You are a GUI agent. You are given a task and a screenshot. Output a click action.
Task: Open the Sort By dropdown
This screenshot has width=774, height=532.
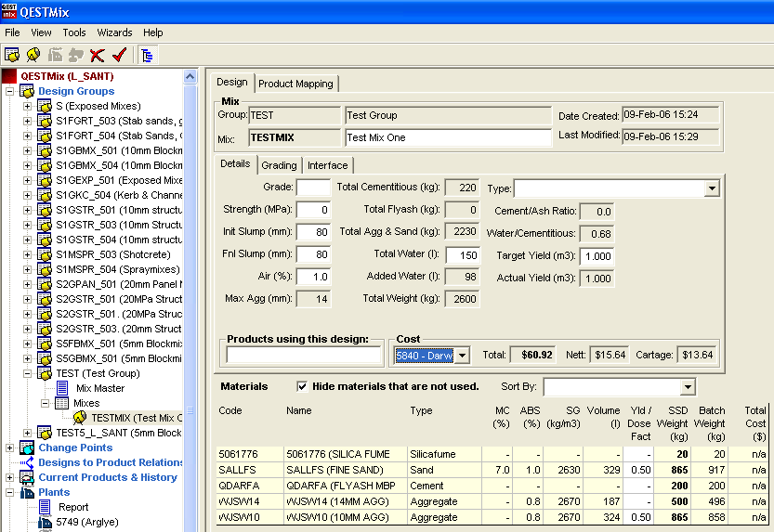coord(687,386)
